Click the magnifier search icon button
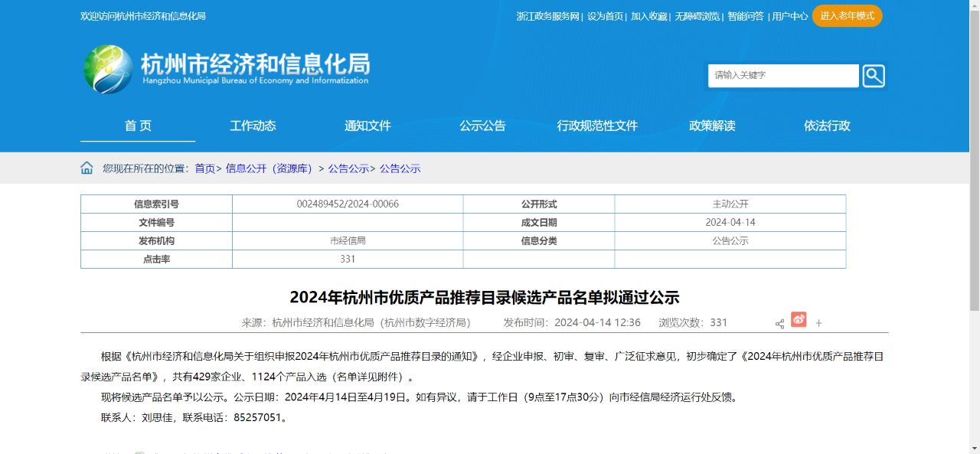This screenshot has width=980, height=454. tap(874, 76)
